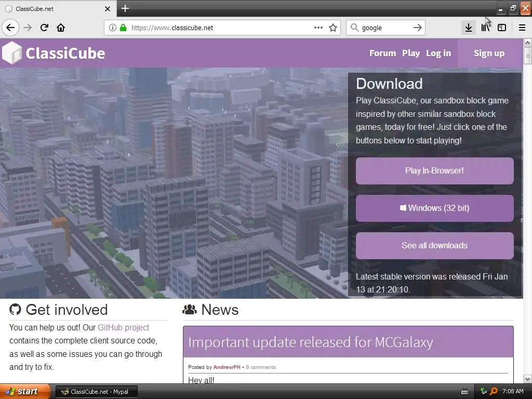Image resolution: width=532 pixels, height=399 pixels.
Task: Click the News heading
Action: tap(220, 310)
